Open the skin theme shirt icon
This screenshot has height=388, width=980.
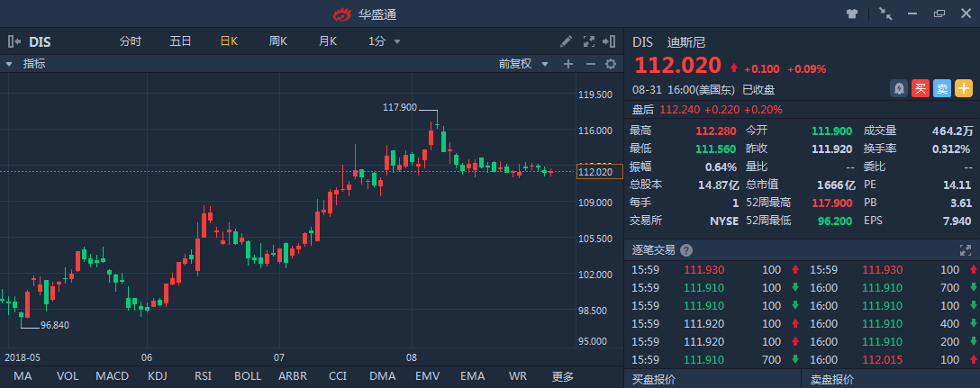pyautogui.click(x=851, y=14)
